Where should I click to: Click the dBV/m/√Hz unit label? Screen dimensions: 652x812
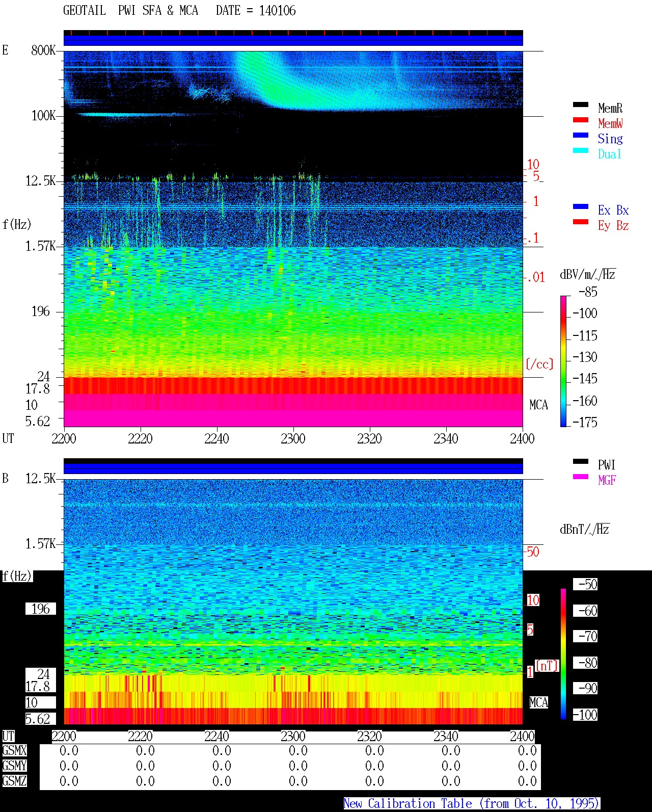[588, 275]
